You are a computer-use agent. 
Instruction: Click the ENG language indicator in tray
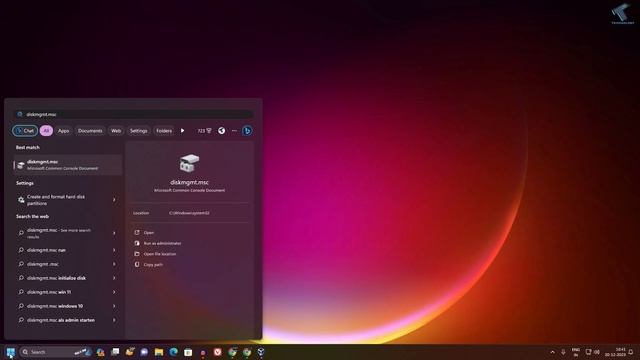pyautogui.click(x=576, y=352)
